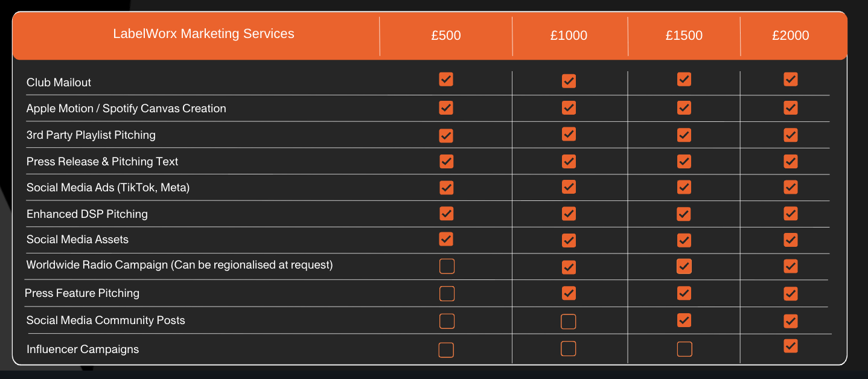Uncheck Enhanced DSP Pitching in £1500 column
This screenshot has height=379, width=868.
684,214
